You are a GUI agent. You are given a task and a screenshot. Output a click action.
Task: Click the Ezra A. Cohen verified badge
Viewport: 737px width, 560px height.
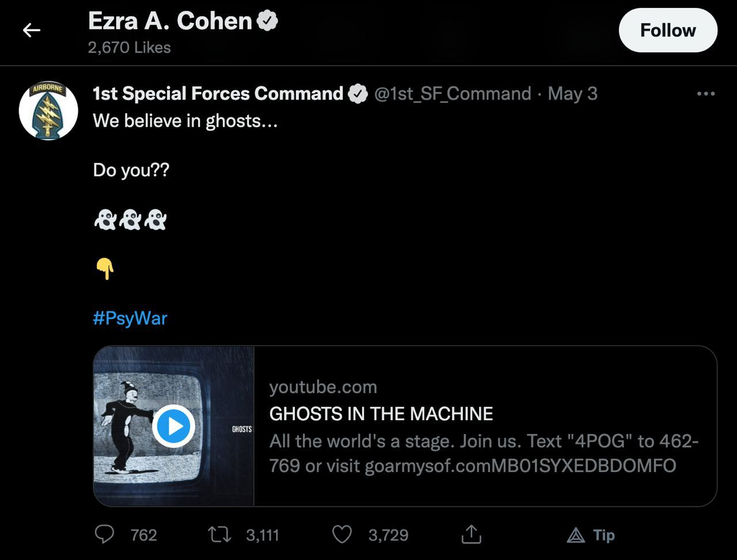pos(267,21)
